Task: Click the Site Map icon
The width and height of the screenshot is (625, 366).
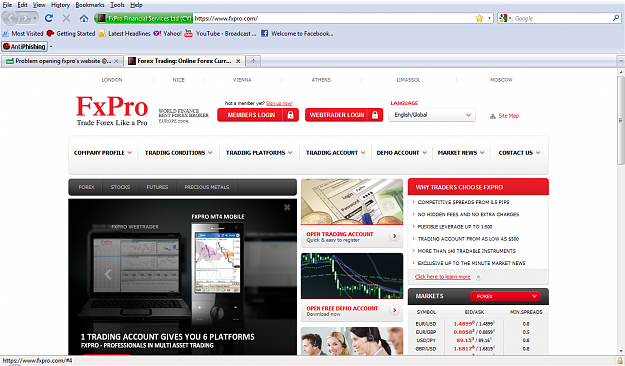Action: (493, 116)
